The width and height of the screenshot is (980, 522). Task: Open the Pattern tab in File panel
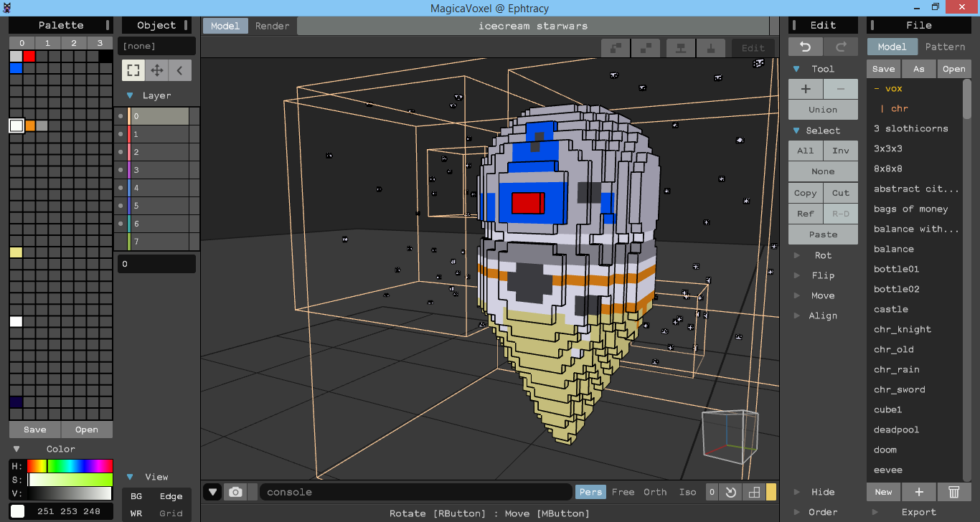[x=945, y=47]
